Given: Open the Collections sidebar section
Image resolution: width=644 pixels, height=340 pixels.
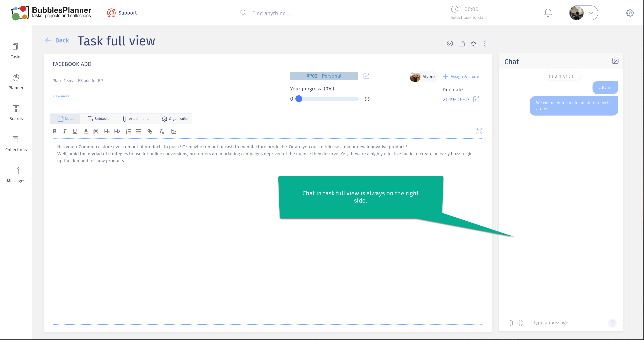Looking at the screenshot, I should [x=16, y=144].
